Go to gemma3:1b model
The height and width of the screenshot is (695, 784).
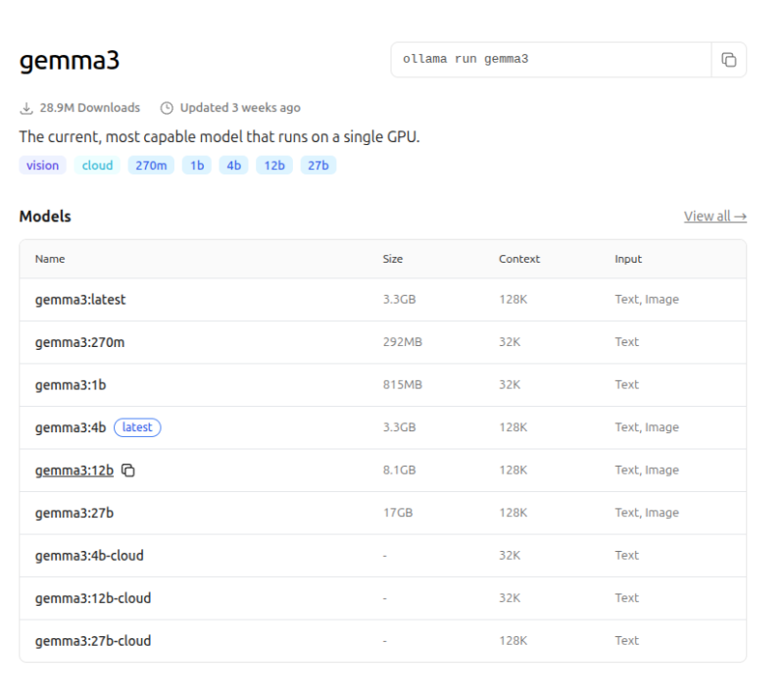[71, 385]
